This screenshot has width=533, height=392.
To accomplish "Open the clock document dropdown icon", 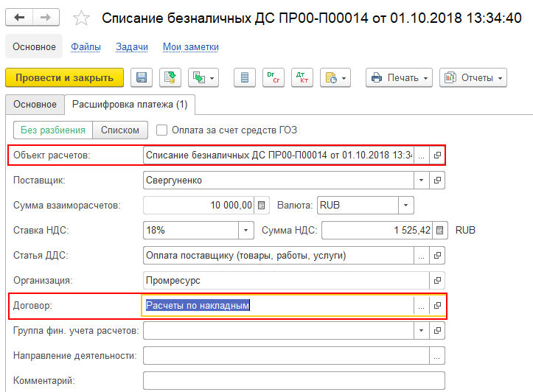I will point(335,78).
